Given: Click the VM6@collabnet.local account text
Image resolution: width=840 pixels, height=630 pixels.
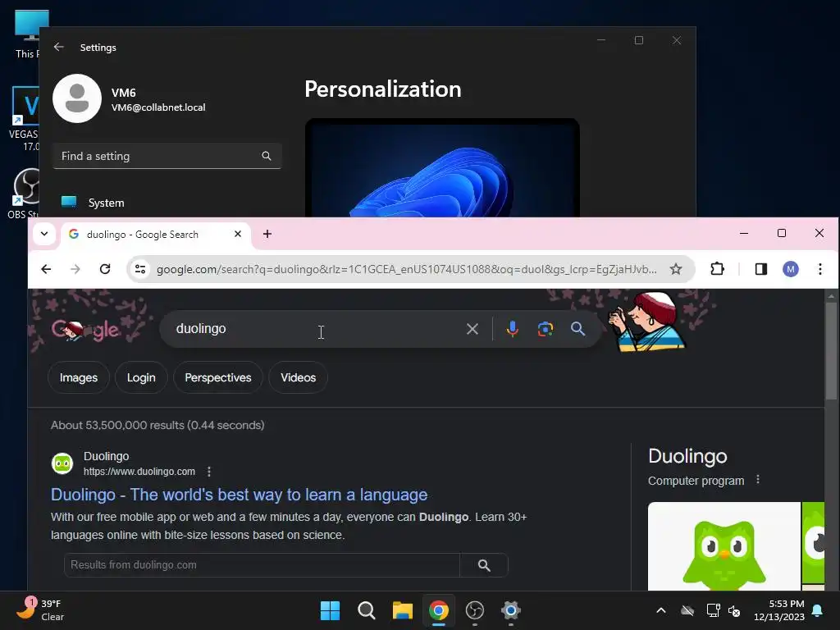Looking at the screenshot, I should pos(158,107).
